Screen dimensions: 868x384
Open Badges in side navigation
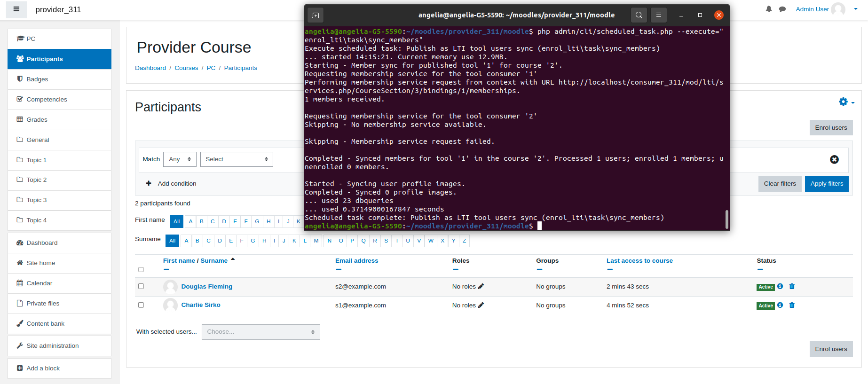tap(59, 79)
